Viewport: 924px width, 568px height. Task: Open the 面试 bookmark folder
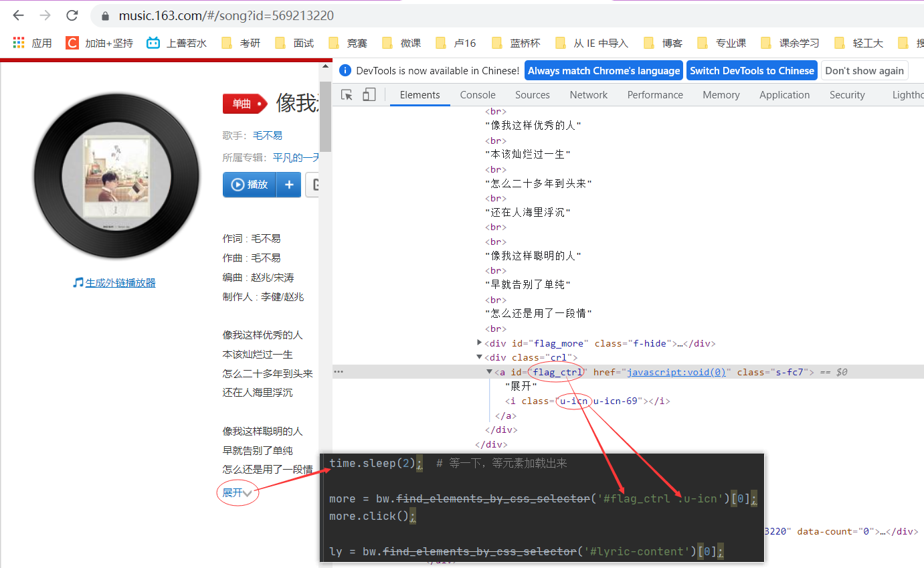(294, 43)
